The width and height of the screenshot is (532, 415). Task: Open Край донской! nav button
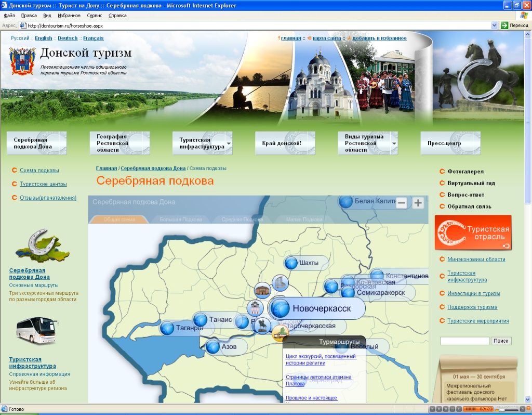click(285, 144)
